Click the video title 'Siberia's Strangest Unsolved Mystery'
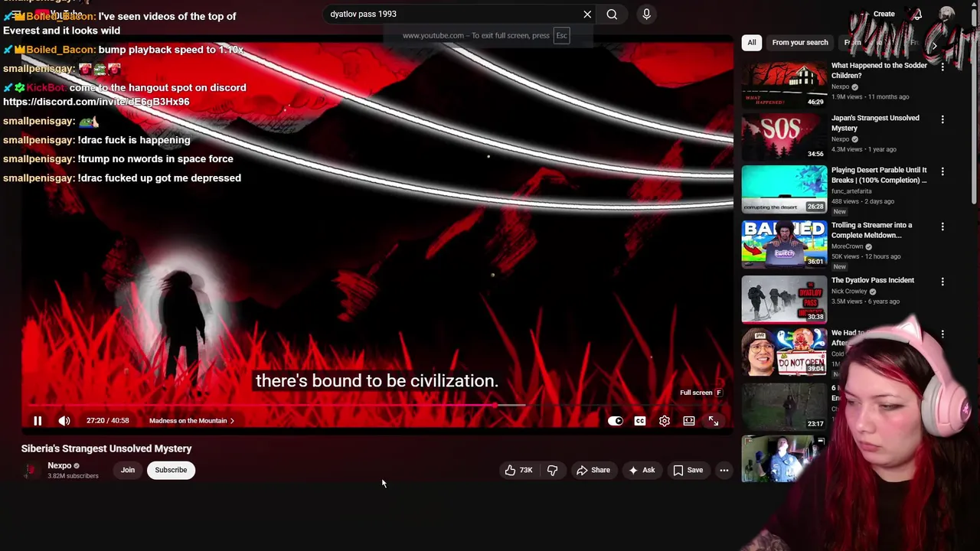The height and width of the screenshot is (551, 980). coord(106,448)
